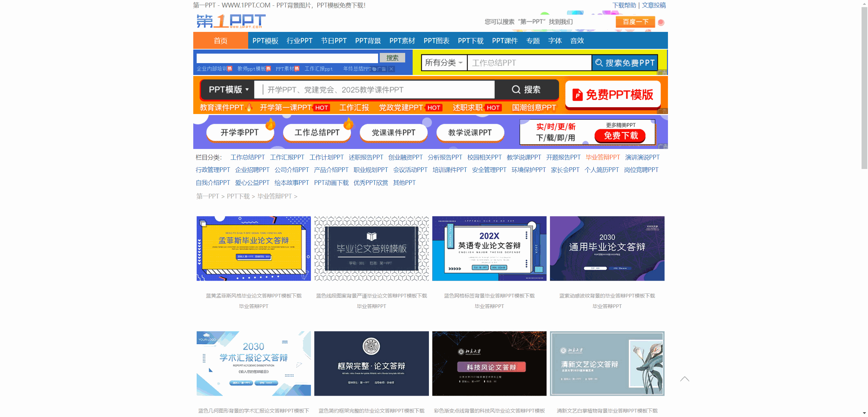
Task: Click the 第1PPT site logo
Action: click(231, 21)
